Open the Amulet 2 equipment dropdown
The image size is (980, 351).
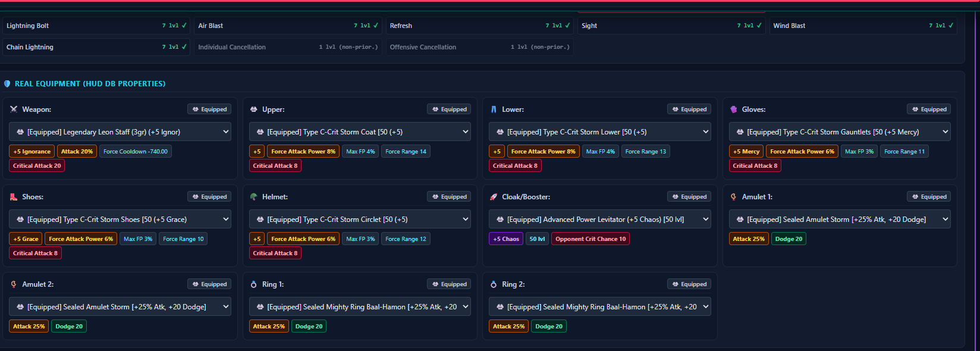pyautogui.click(x=120, y=307)
